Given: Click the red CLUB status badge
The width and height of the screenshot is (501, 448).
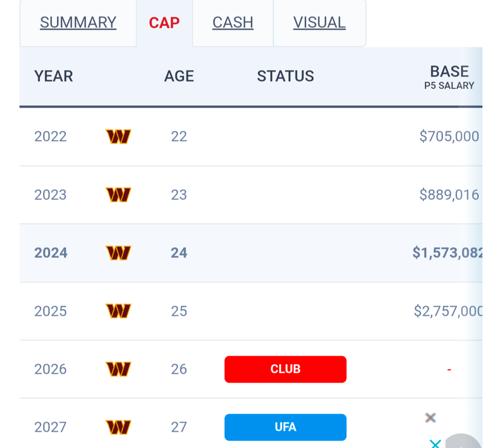Looking at the screenshot, I should pos(285,369).
